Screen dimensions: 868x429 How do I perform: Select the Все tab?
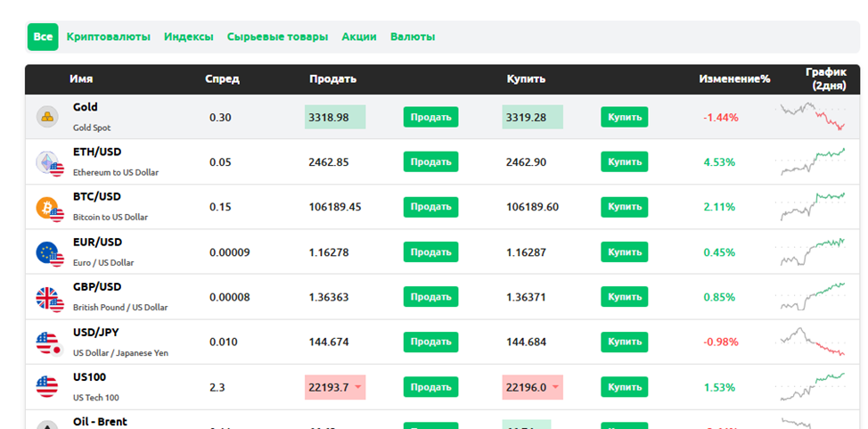pyautogui.click(x=43, y=37)
